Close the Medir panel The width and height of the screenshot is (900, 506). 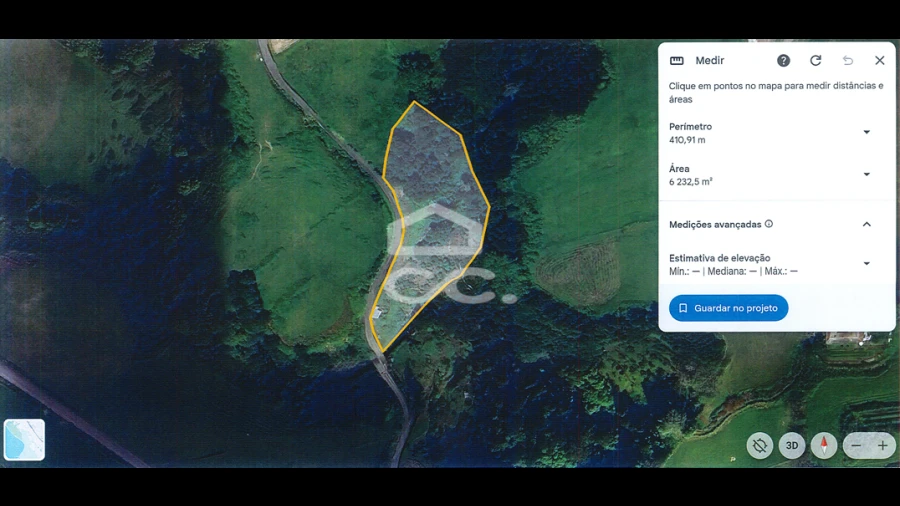tap(879, 60)
